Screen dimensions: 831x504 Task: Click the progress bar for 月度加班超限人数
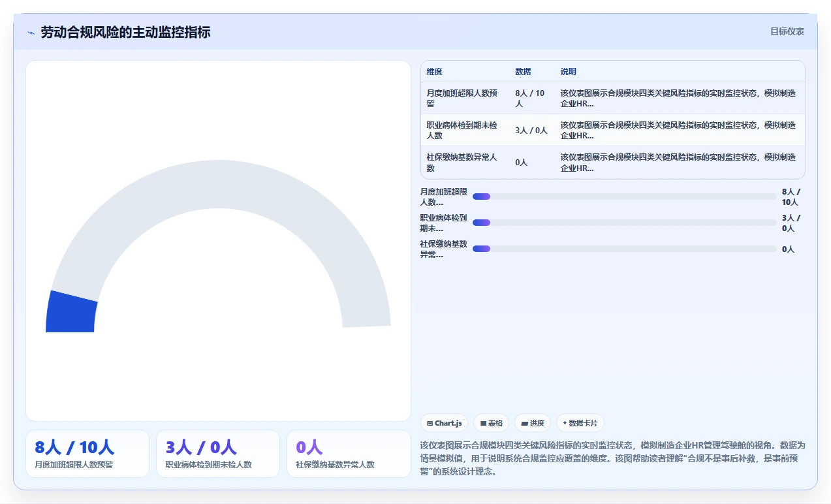point(625,197)
